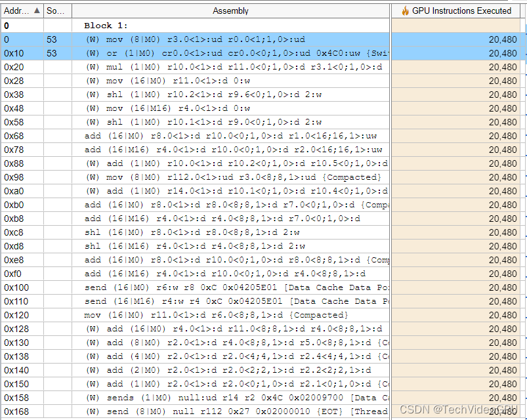Click the Address column header
The height and width of the screenshot is (420, 527).
[22, 10]
